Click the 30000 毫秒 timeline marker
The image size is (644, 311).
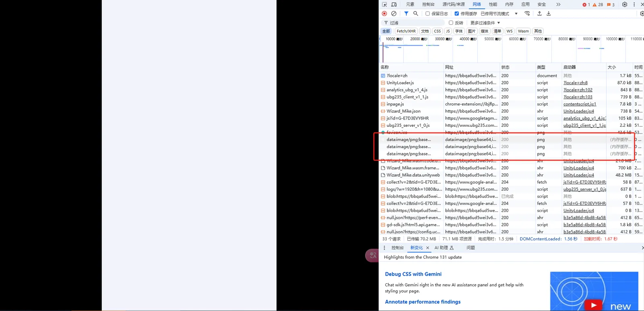click(x=443, y=39)
